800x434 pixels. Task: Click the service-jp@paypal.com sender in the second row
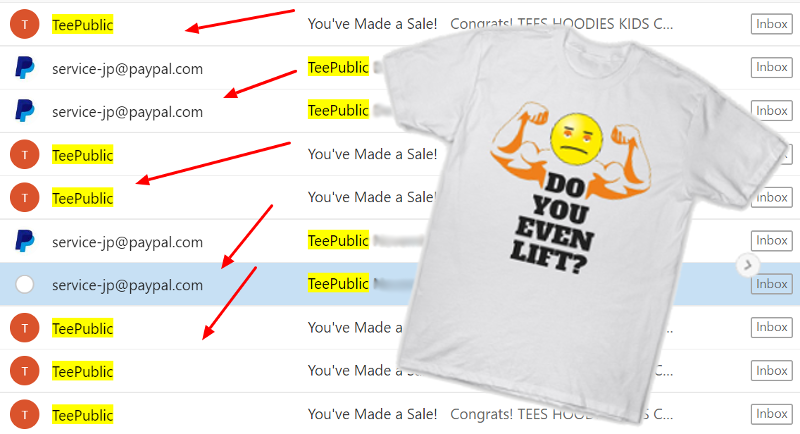127,69
